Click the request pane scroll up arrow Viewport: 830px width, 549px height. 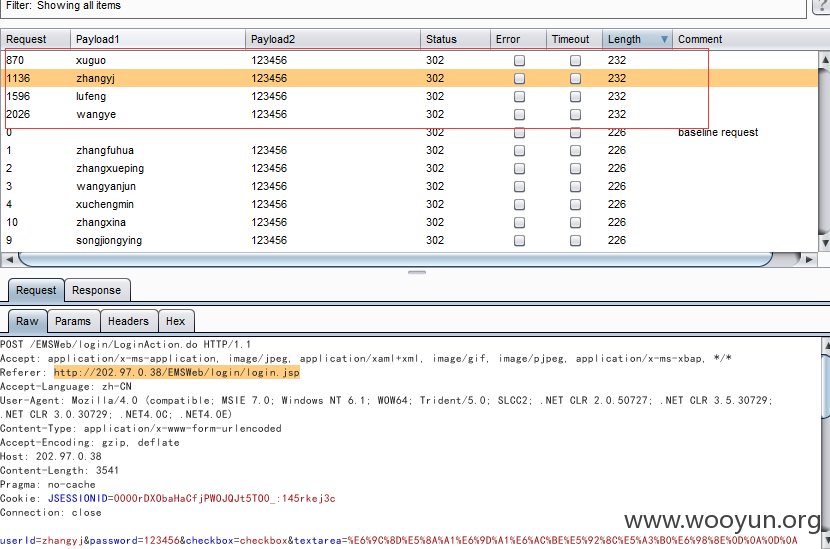(x=825, y=346)
